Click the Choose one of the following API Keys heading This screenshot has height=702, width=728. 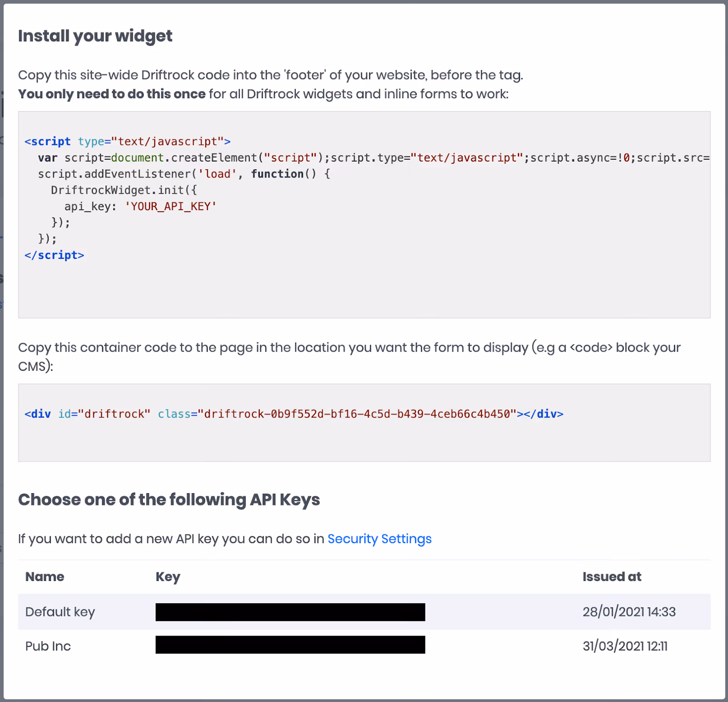(169, 500)
